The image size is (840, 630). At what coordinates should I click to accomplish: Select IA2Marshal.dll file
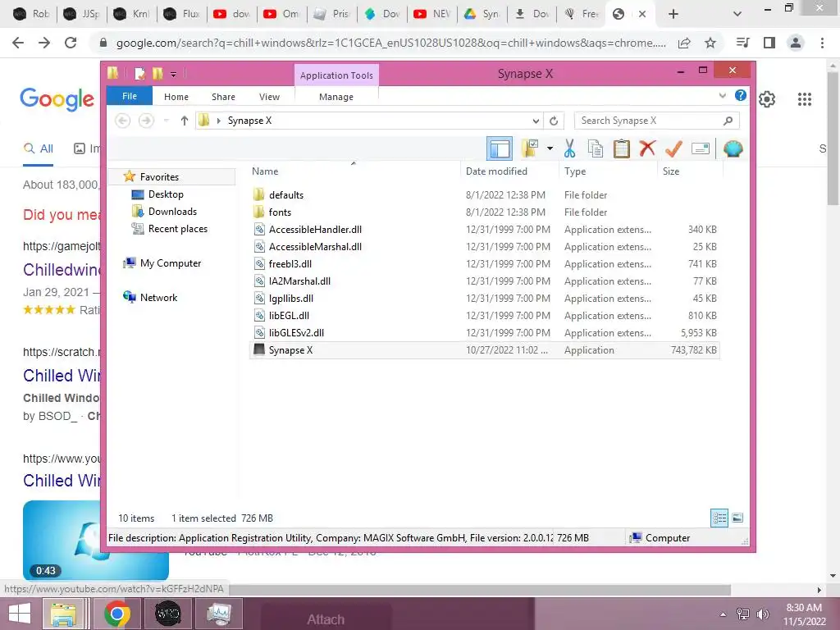point(484,281)
